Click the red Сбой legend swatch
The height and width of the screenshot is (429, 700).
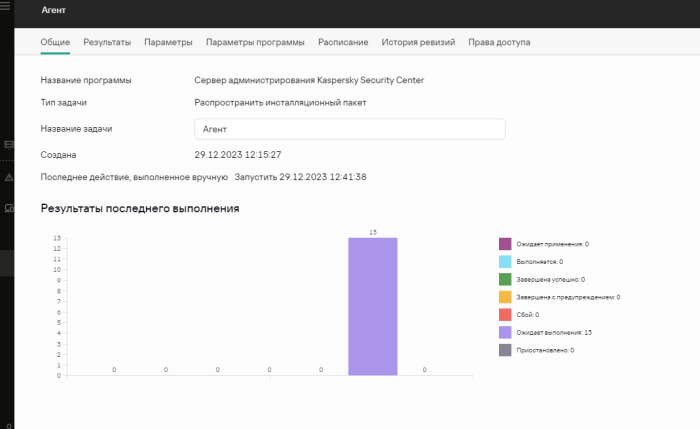tap(505, 315)
